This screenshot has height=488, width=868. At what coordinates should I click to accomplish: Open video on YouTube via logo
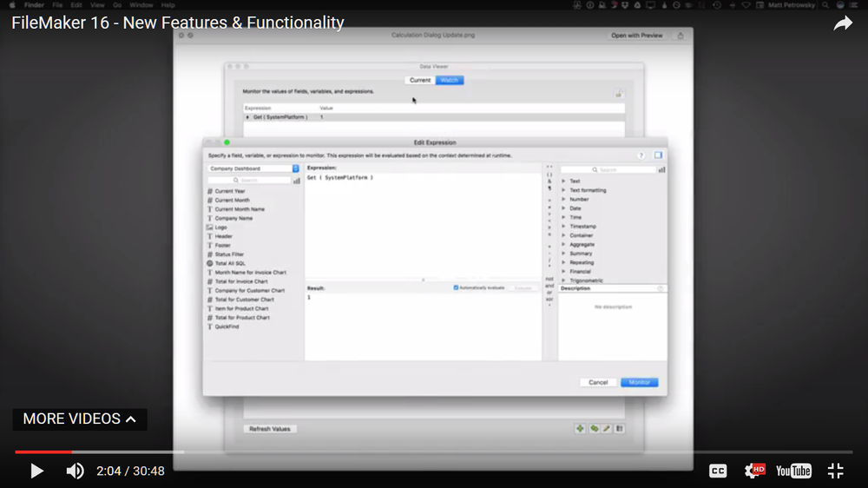click(x=793, y=471)
